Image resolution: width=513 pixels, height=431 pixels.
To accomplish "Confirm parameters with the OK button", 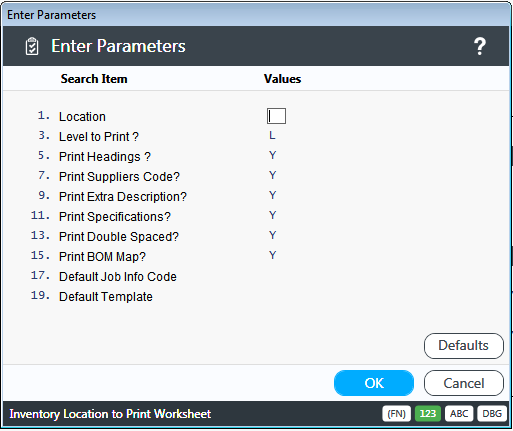I will pos(374,383).
